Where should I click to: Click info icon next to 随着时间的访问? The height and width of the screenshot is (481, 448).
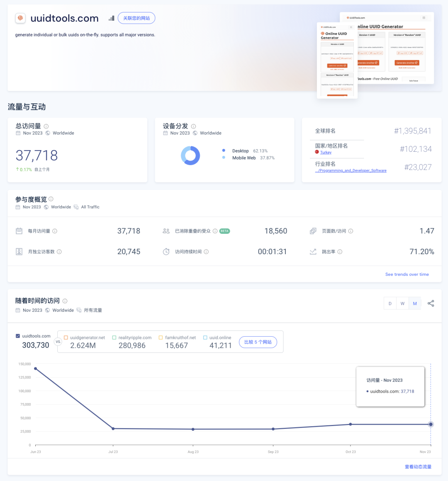[x=65, y=301]
